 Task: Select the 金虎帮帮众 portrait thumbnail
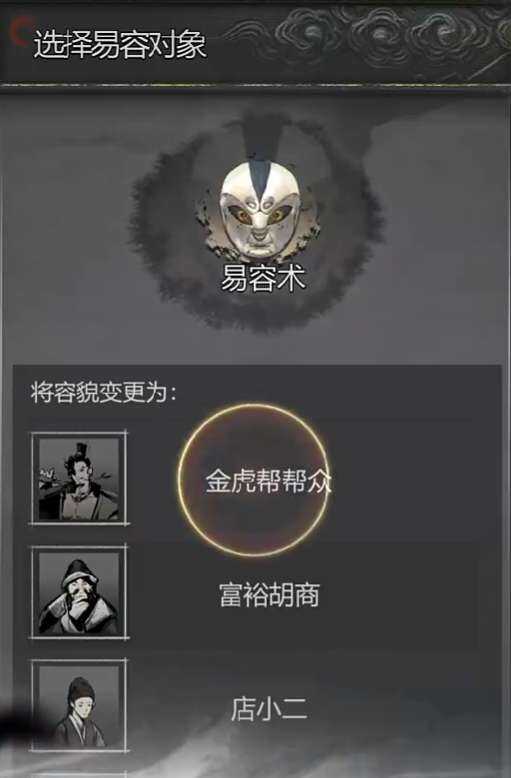click(79, 478)
